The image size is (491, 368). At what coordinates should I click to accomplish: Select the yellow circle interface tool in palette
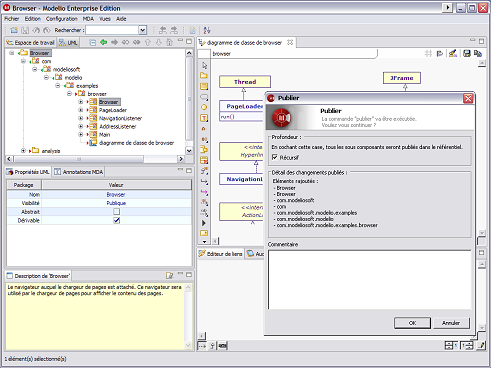tap(204, 107)
